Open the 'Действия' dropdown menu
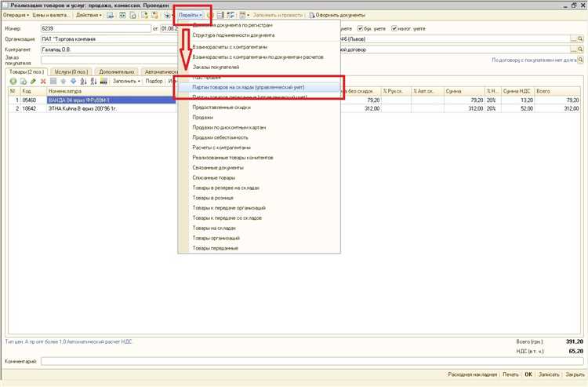This screenshot has width=588, height=387. point(89,15)
